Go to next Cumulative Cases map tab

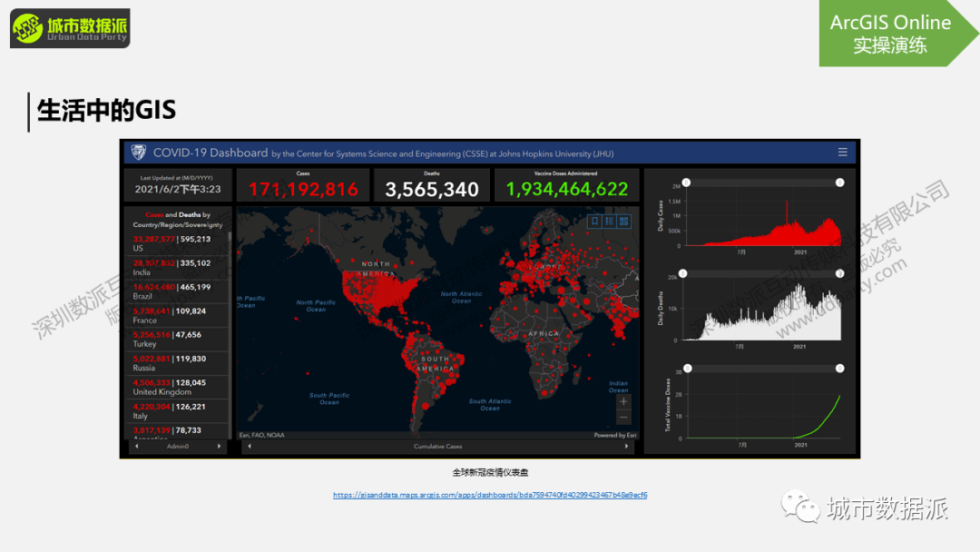pyautogui.click(x=626, y=447)
